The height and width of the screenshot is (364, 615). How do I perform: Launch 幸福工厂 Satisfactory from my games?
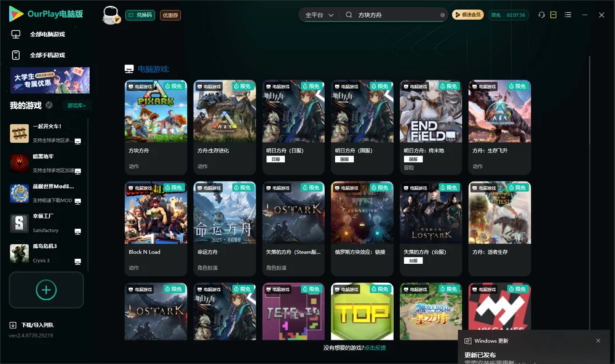click(x=46, y=223)
